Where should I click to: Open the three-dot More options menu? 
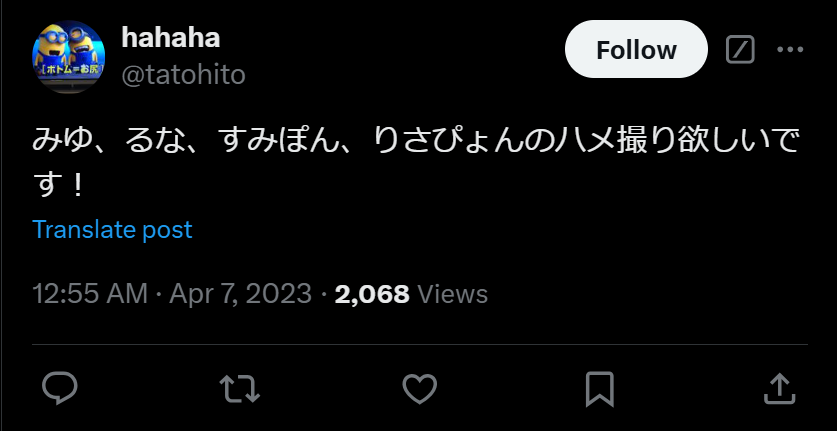(x=791, y=50)
